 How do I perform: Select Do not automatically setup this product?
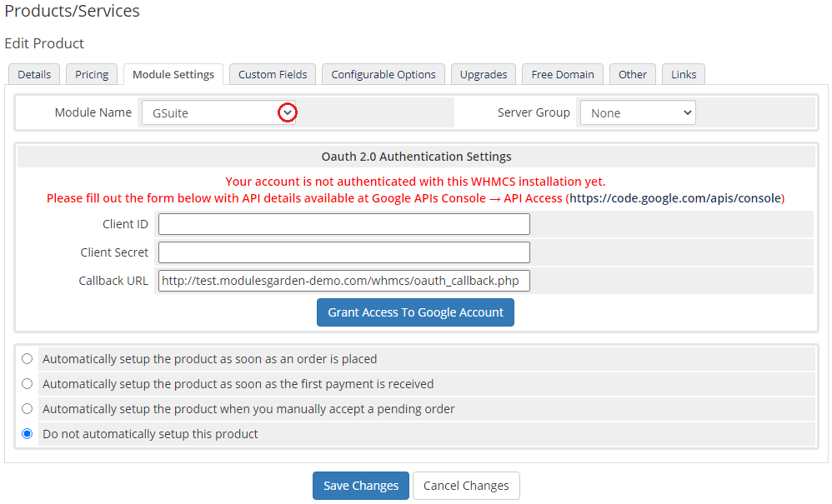coord(27,433)
